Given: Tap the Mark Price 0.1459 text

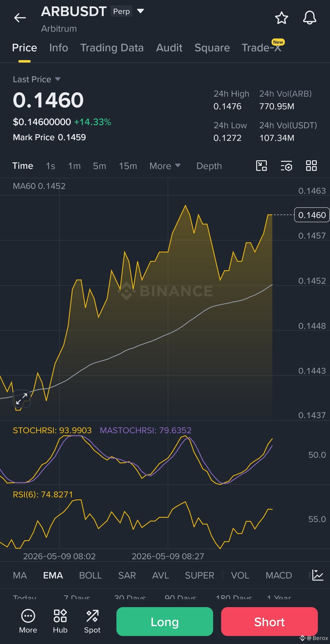Looking at the screenshot, I should tap(49, 137).
